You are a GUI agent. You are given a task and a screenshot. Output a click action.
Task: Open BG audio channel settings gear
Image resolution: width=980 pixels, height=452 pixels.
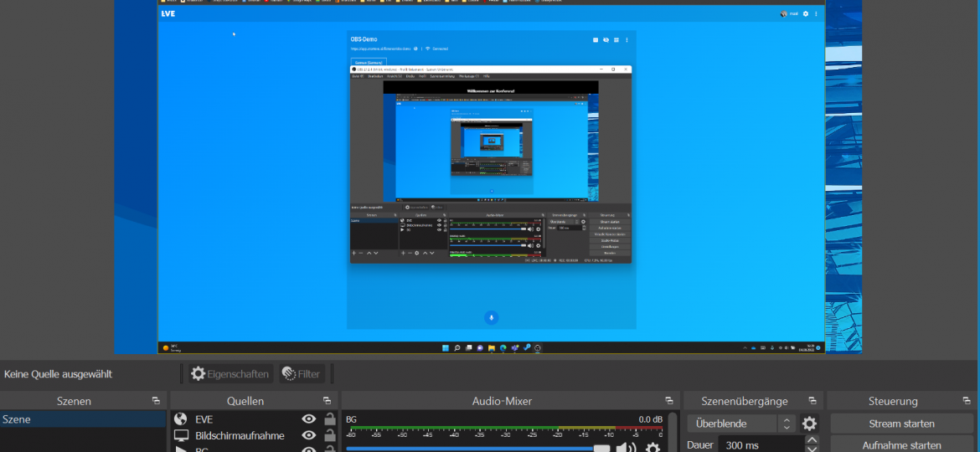pos(652,449)
